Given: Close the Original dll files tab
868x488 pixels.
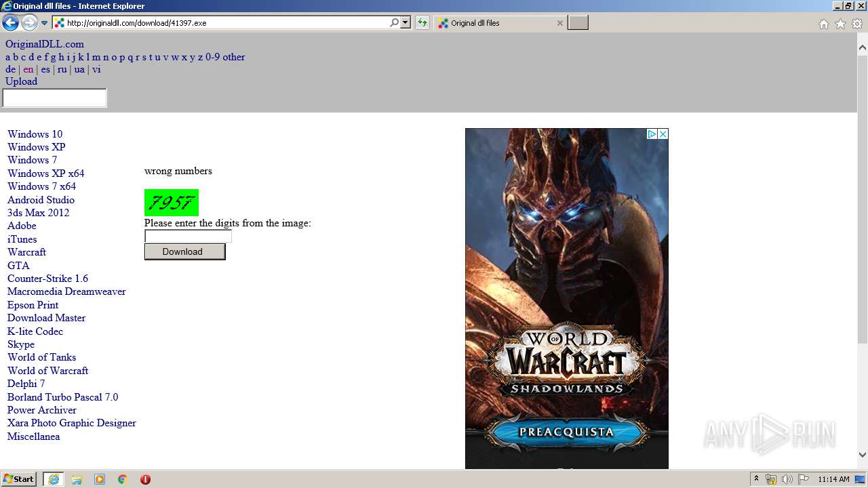Looking at the screenshot, I should 559,23.
